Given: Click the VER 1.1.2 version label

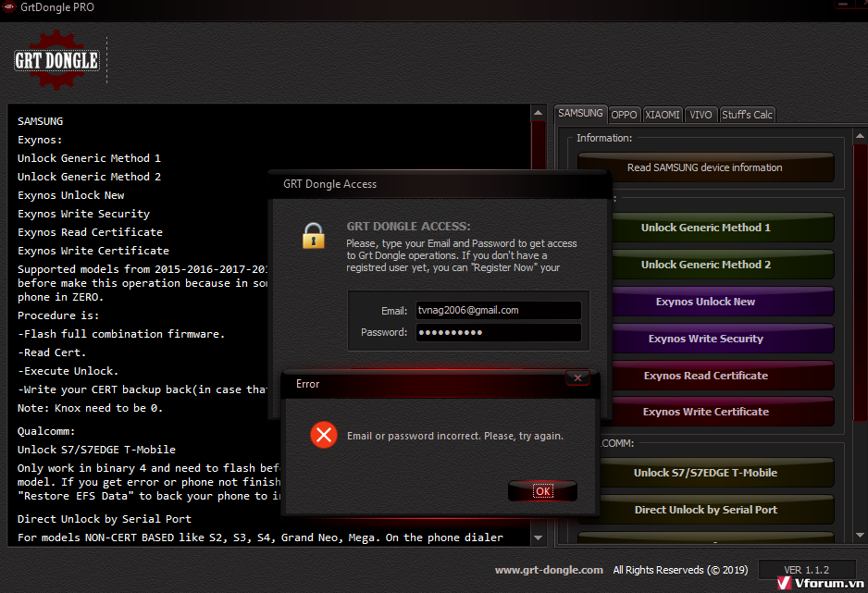Looking at the screenshot, I should coord(807,570).
